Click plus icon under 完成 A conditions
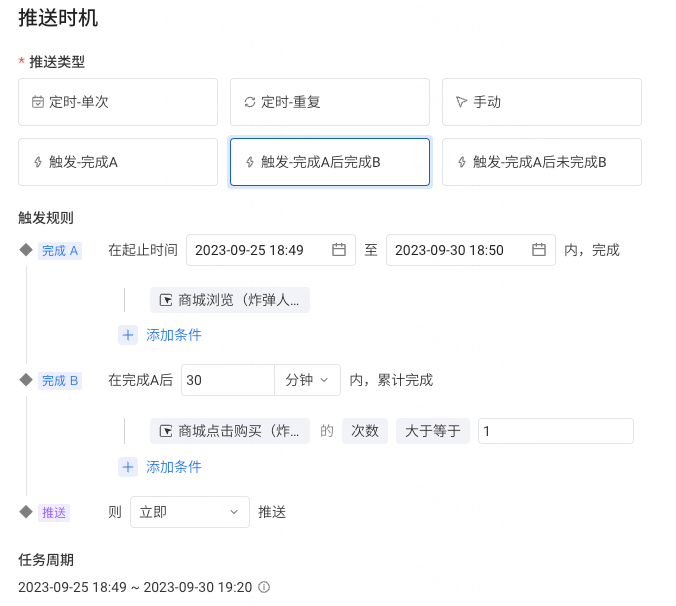This screenshot has height=606, width=676. point(128,335)
